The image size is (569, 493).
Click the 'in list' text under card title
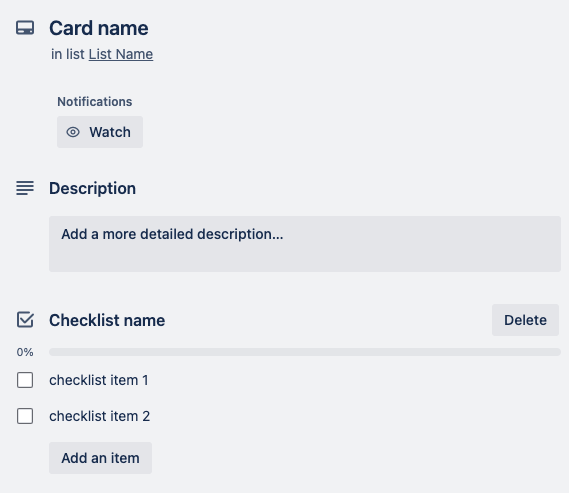pos(68,54)
